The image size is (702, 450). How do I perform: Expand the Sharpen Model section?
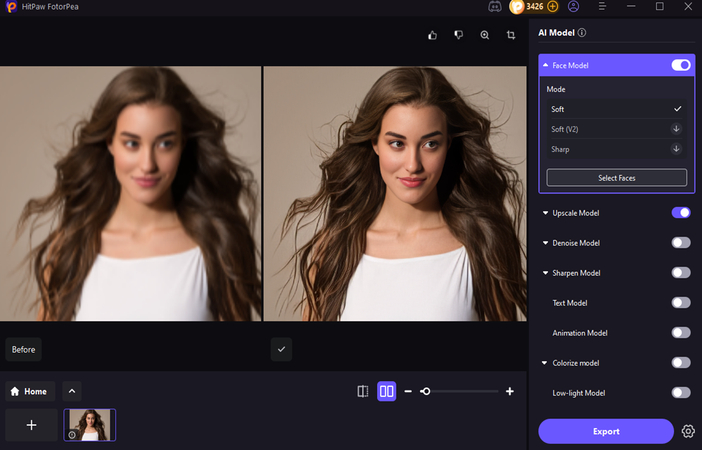(545, 273)
